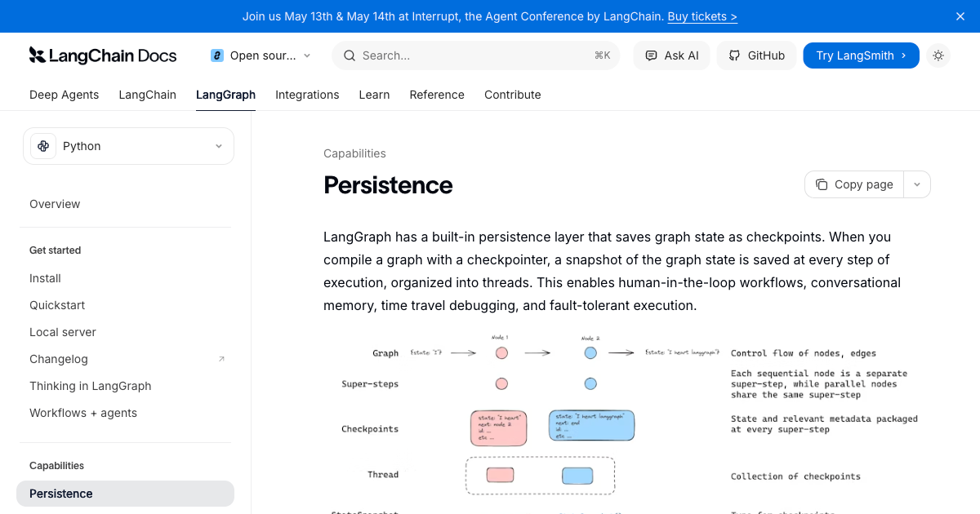Screen dimensions: 980x514
Task: Open the Contribute tab
Action: point(513,95)
